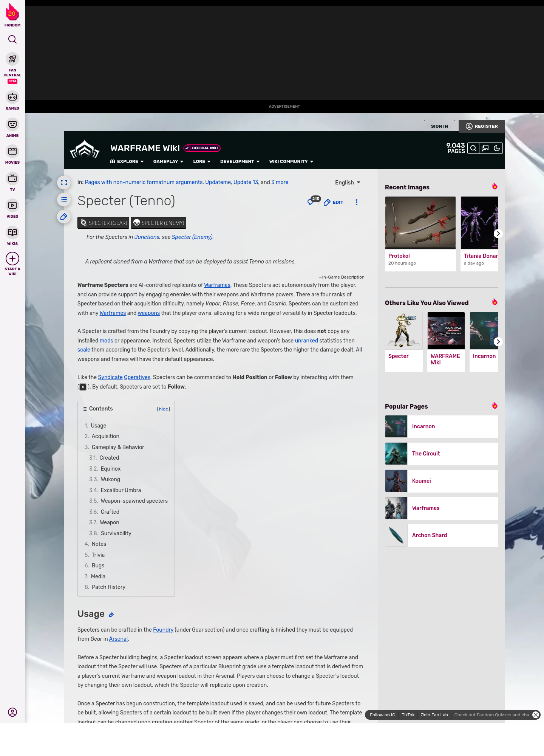Open the TV section icon
This screenshot has width=544, height=756.
click(x=12, y=178)
